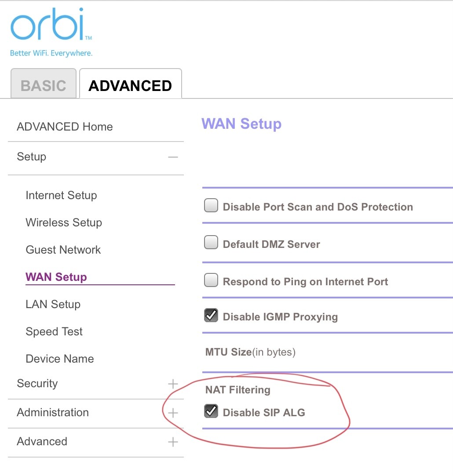
Task: Switch to the BASIC tab
Action: pyautogui.click(x=44, y=85)
